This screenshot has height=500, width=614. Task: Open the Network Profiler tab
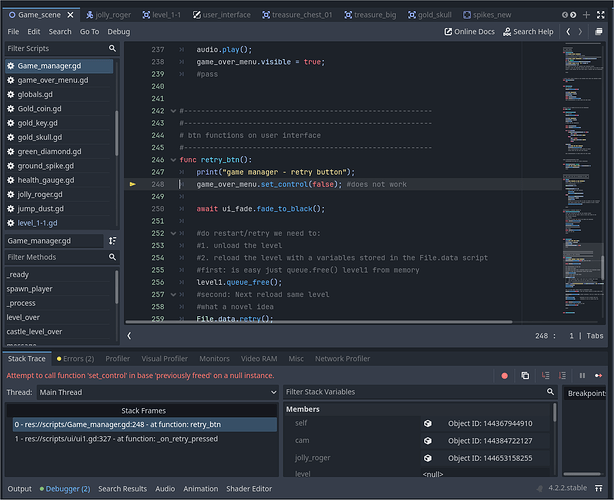342,359
